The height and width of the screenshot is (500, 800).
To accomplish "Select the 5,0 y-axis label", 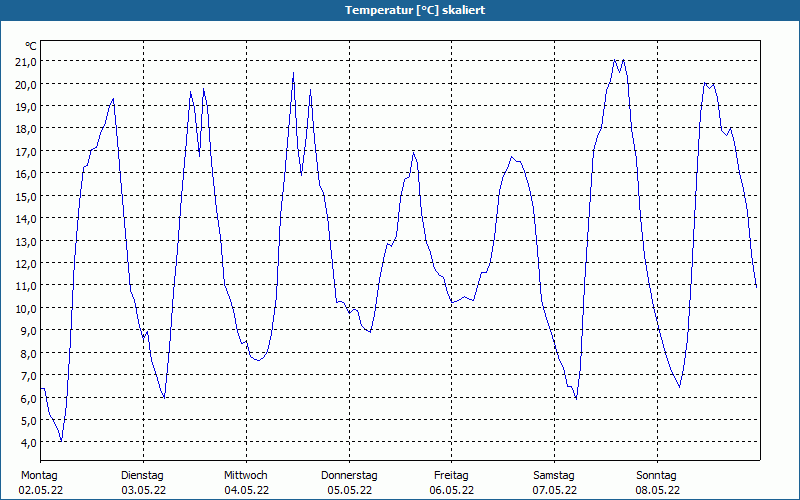I will (29, 420).
